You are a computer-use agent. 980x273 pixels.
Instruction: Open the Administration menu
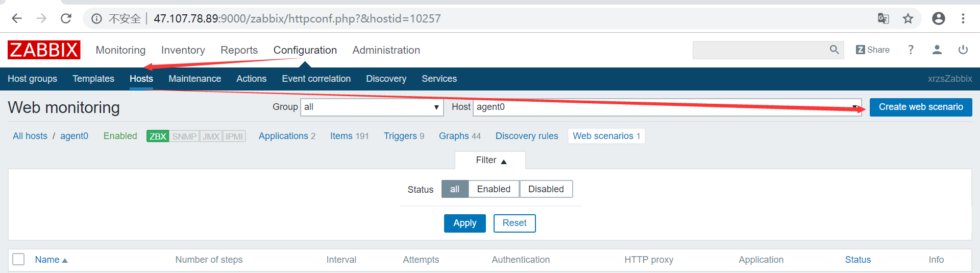pos(386,50)
